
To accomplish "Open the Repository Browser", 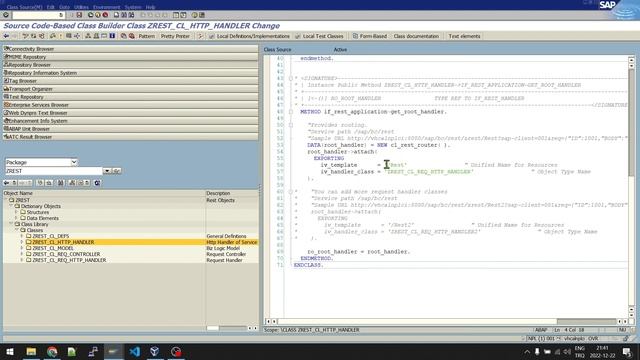I will point(131,64).
